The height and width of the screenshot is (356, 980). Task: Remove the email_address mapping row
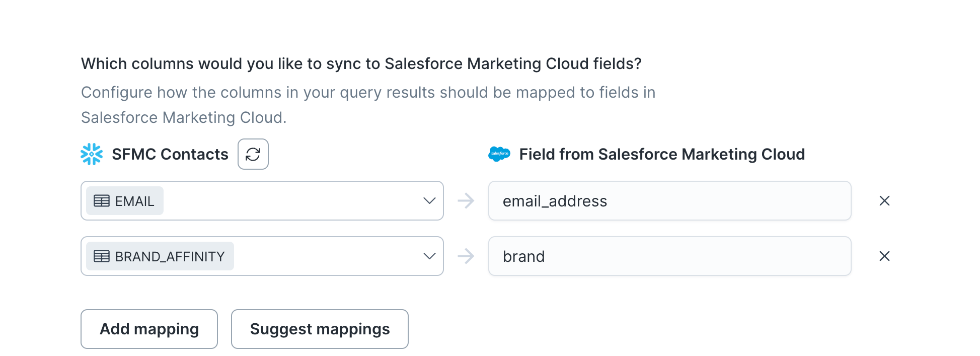pyautogui.click(x=884, y=201)
